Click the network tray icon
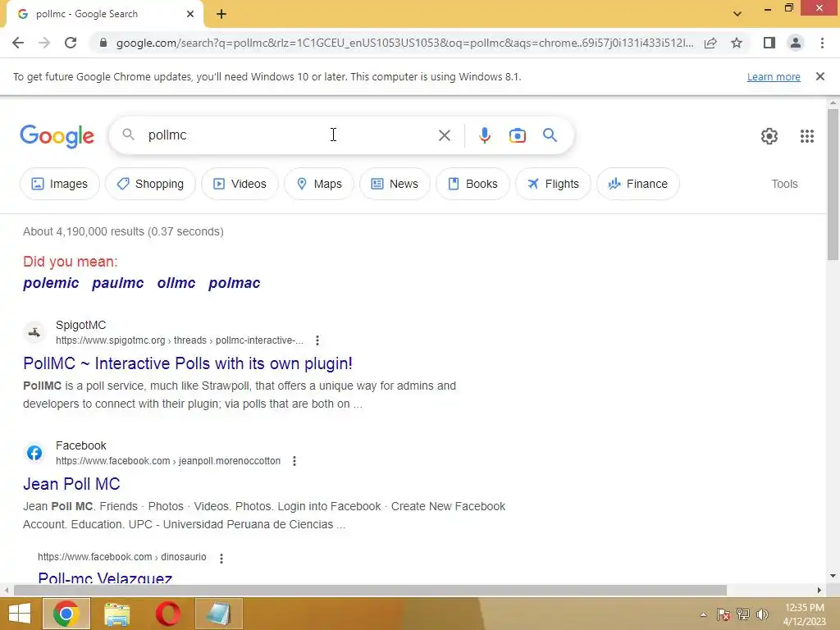840x630 pixels. 743,614
